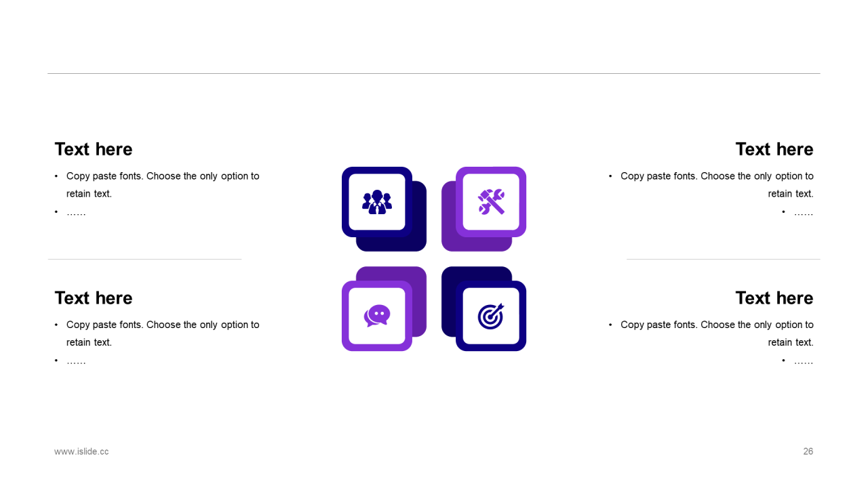Click the top-left "Text here" heading
Image resolution: width=868 pixels, height=488 pixels.
pyautogui.click(x=94, y=149)
